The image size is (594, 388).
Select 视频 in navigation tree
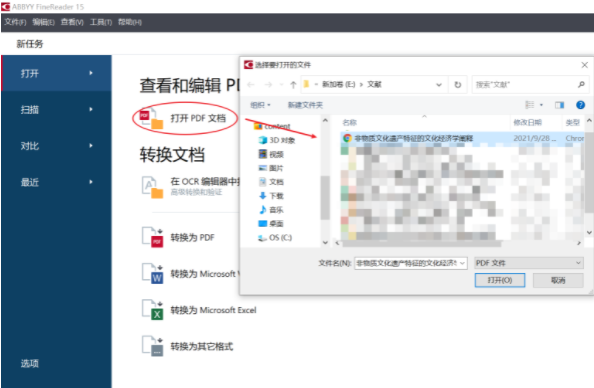271,154
